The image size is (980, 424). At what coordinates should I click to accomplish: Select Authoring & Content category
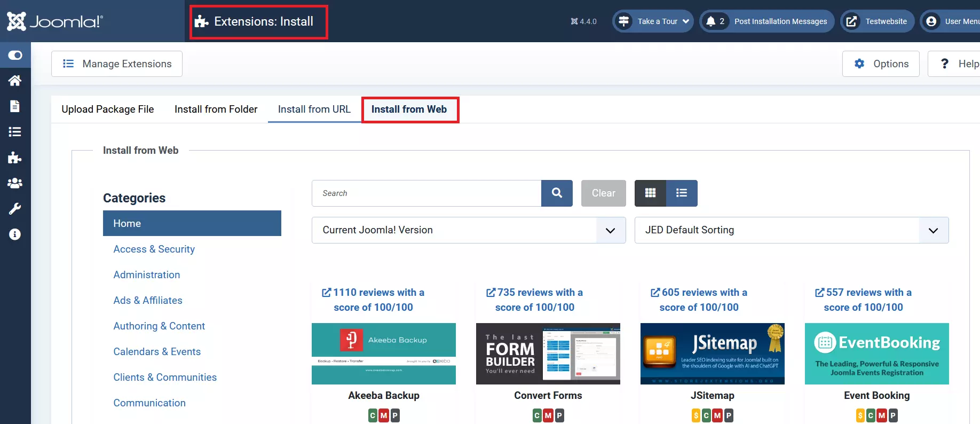[159, 326]
